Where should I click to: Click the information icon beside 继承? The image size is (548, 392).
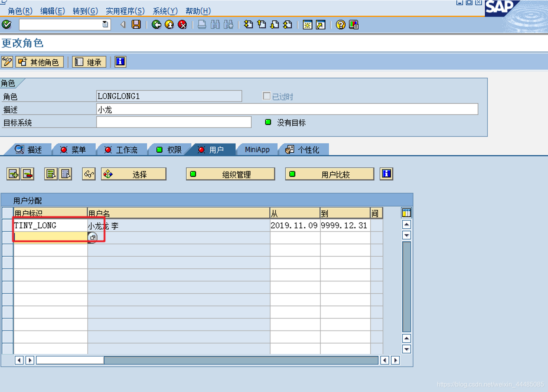tap(120, 62)
